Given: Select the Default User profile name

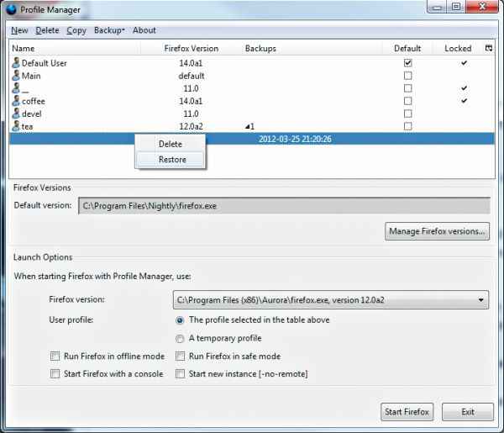Looking at the screenshot, I should [x=45, y=63].
